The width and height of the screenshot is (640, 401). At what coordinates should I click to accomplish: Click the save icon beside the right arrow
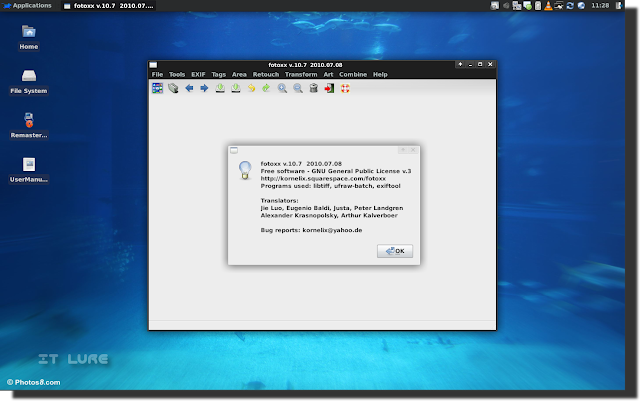coord(220,88)
